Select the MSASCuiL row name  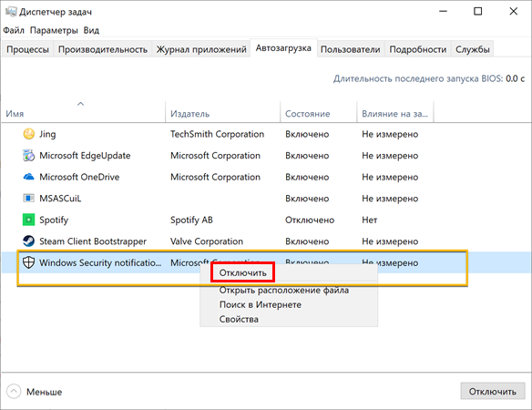(60, 199)
